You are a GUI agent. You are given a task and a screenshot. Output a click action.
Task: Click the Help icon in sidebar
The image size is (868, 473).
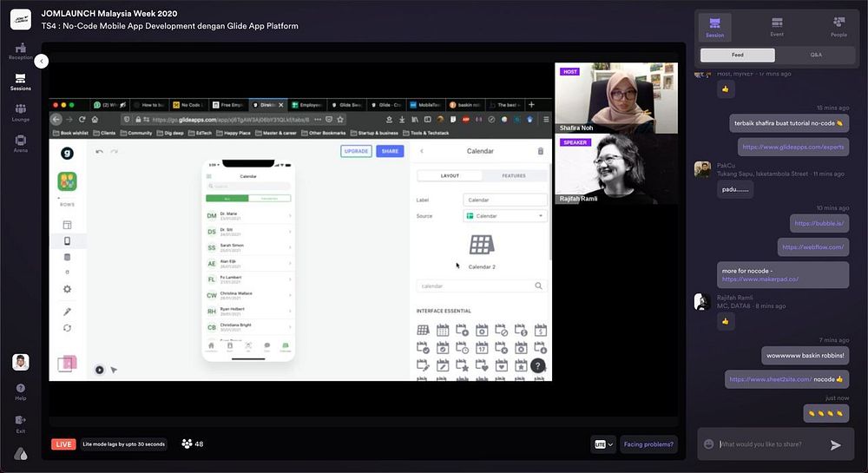coord(21,391)
